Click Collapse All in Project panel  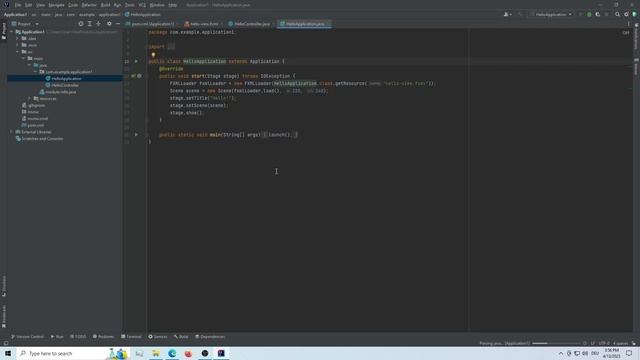[98, 24]
